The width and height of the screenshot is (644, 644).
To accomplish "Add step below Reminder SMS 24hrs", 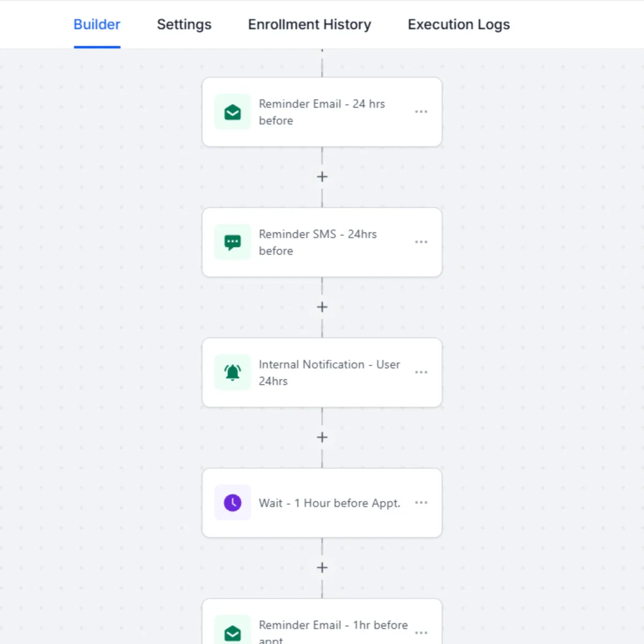I will (322, 307).
